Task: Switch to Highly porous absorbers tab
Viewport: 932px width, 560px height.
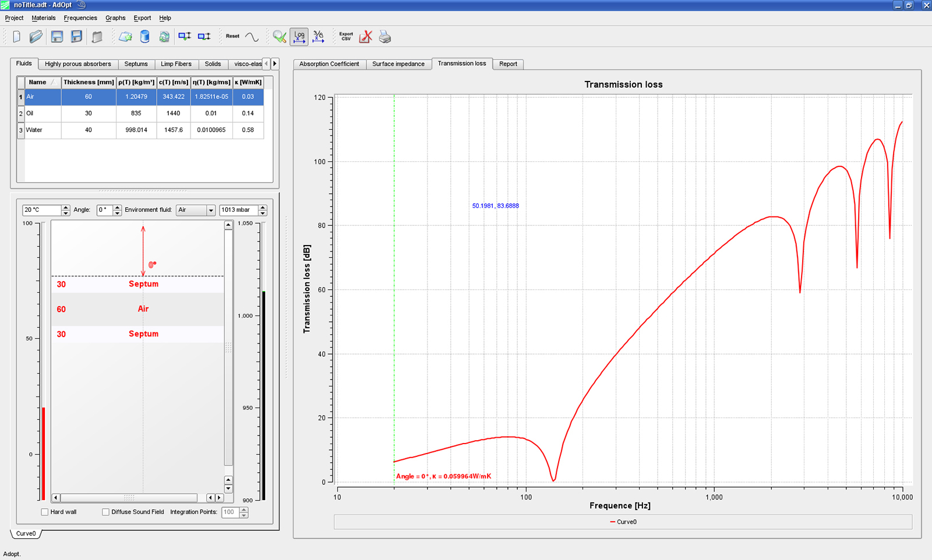Action: [x=78, y=64]
